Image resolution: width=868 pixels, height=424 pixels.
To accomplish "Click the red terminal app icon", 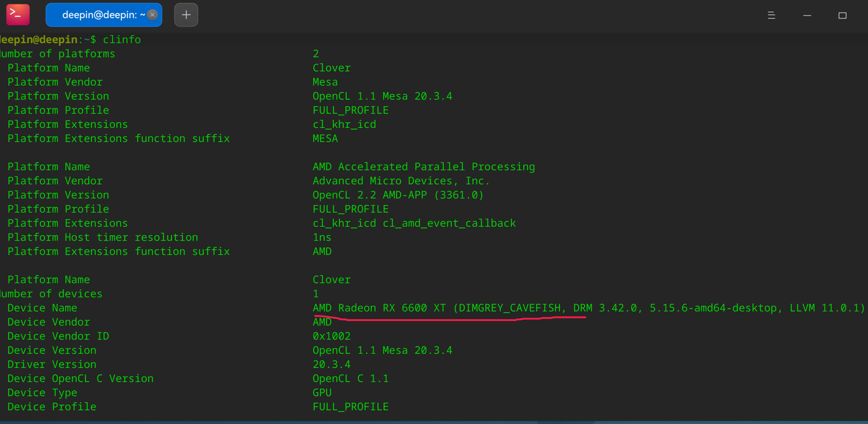I will coord(18,15).
